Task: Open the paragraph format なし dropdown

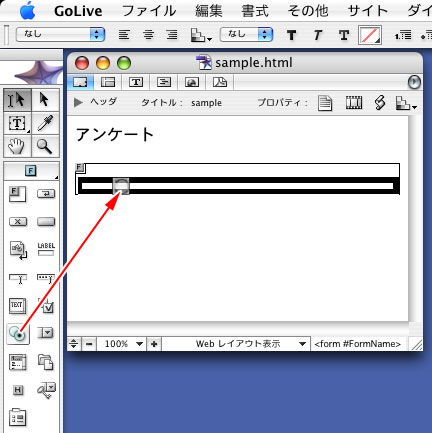Action: (61, 34)
